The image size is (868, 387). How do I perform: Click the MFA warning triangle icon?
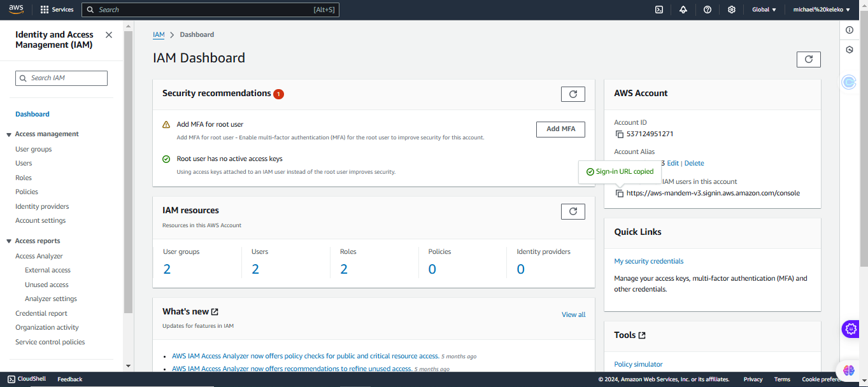coord(166,125)
